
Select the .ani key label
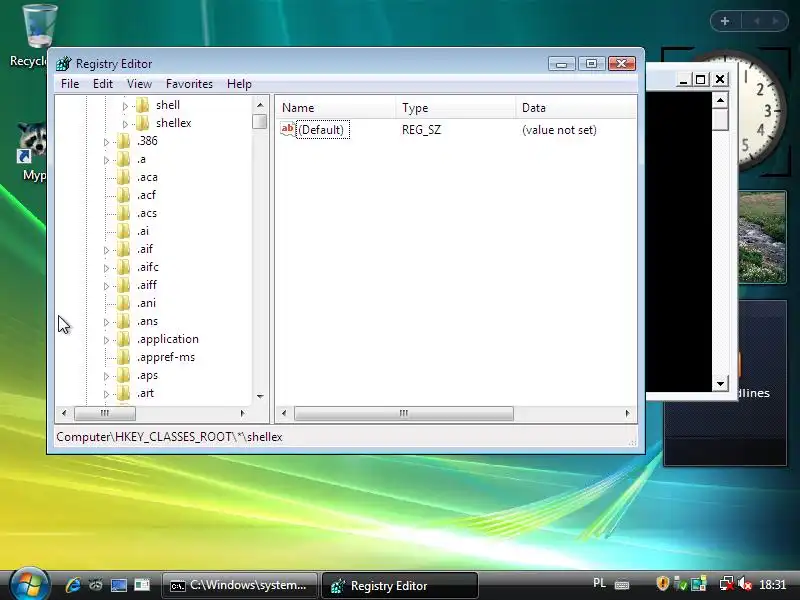[x=146, y=303]
